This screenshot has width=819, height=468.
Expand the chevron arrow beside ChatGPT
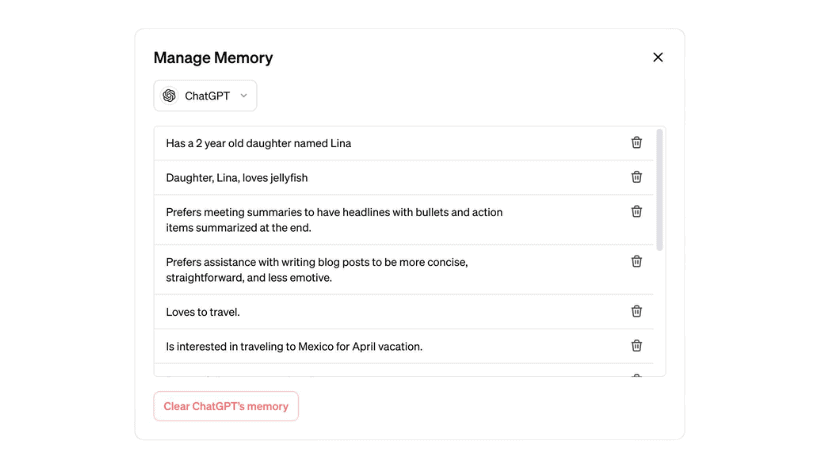[x=243, y=96]
